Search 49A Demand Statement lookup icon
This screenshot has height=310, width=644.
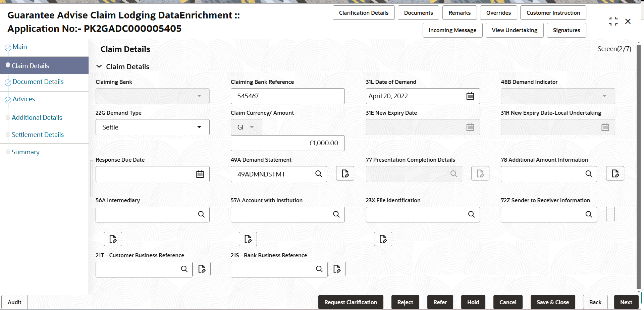pyautogui.click(x=319, y=174)
